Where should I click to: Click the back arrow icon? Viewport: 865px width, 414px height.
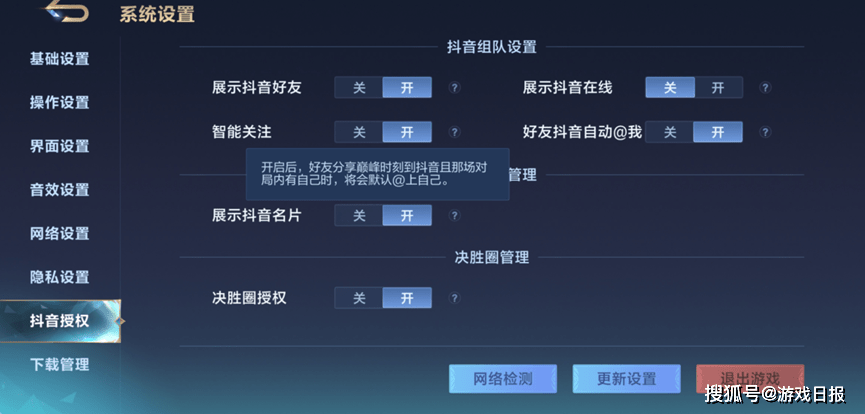[66, 13]
